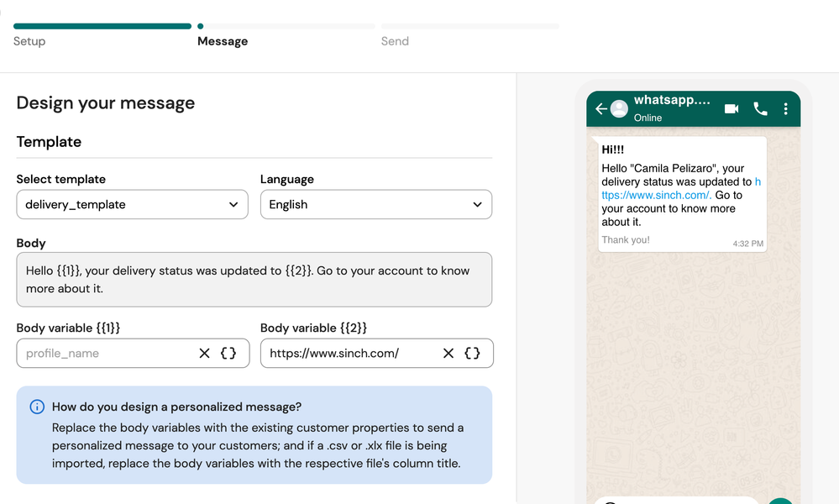This screenshot has height=504, width=839.
Task: Click the back arrow in WhatsApp preview
Action: 600,109
